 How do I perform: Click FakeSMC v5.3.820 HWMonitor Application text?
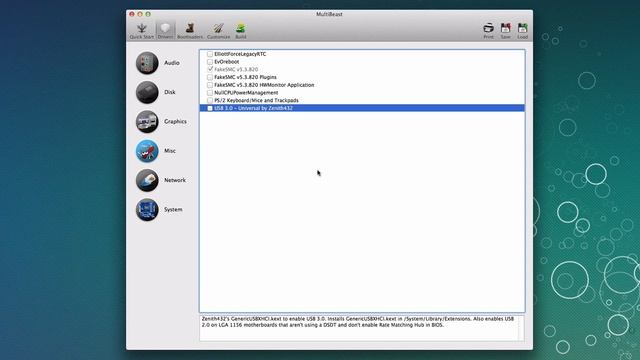coord(264,85)
